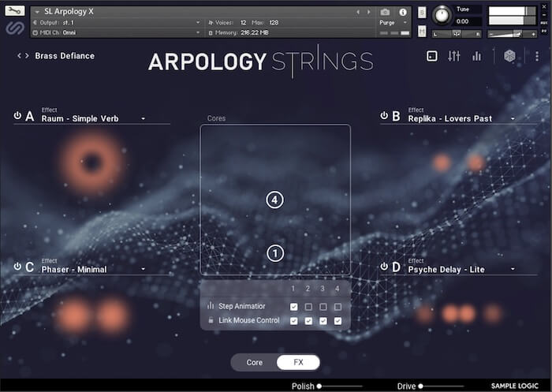The height and width of the screenshot is (392, 552).
Task: Switch to the Core tab
Action: 254,362
